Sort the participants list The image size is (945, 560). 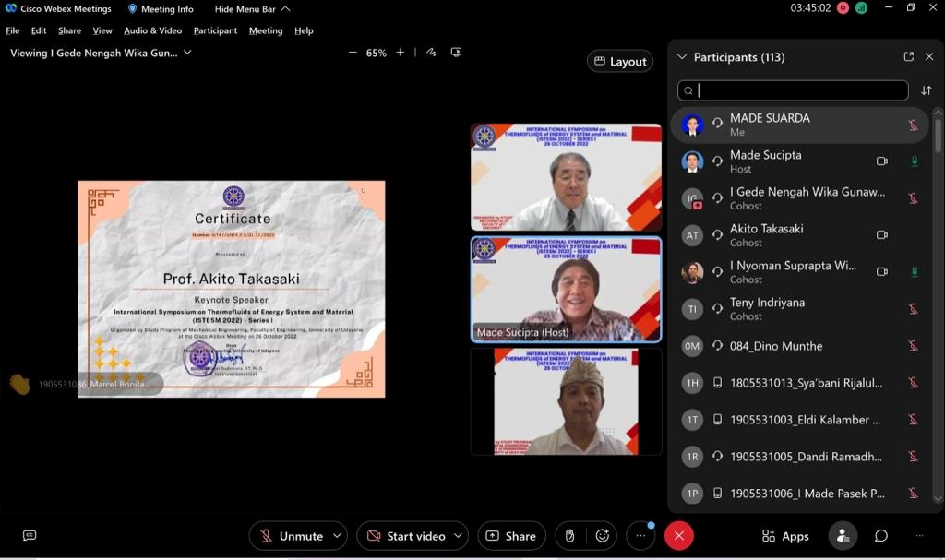coord(927,90)
